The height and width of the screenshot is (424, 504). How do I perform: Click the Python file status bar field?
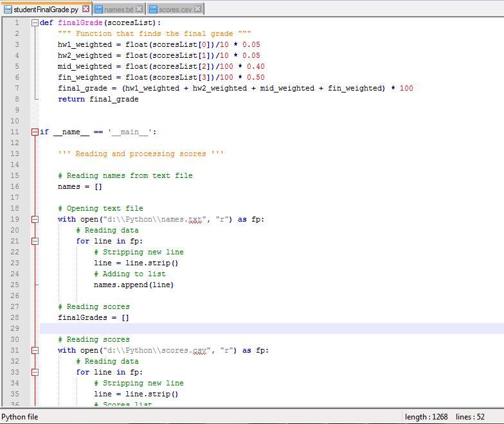[20, 416]
